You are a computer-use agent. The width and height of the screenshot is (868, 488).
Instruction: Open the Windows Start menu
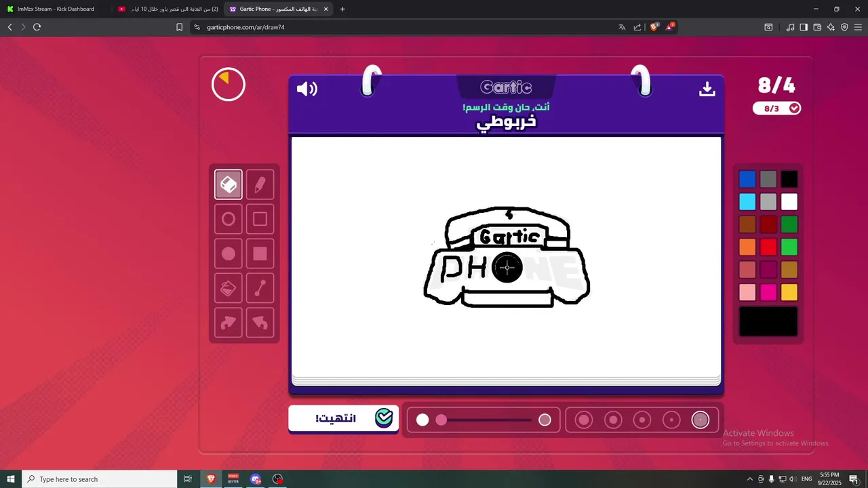tap(11, 479)
